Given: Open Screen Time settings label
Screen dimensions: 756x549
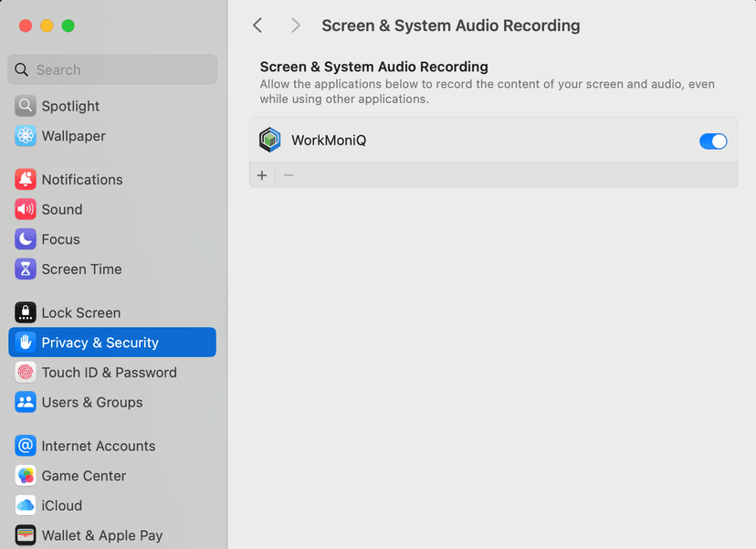Looking at the screenshot, I should coord(82,269).
